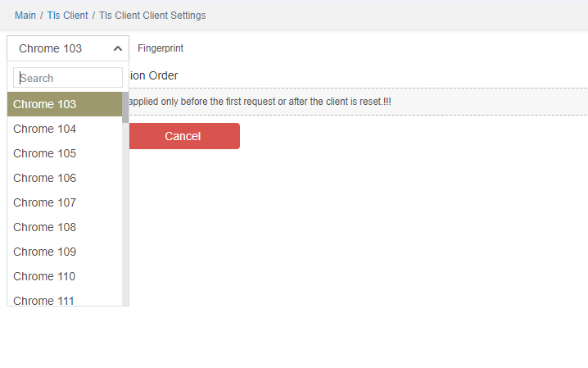Click the lower dropdown scrollbar track
588x368 pixels.
point(125,229)
